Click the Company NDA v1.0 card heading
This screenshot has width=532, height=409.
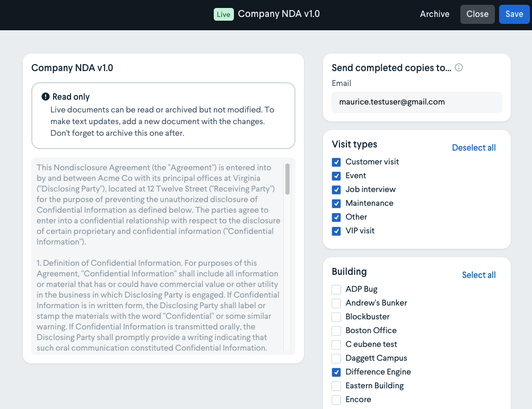coord(72,68)
